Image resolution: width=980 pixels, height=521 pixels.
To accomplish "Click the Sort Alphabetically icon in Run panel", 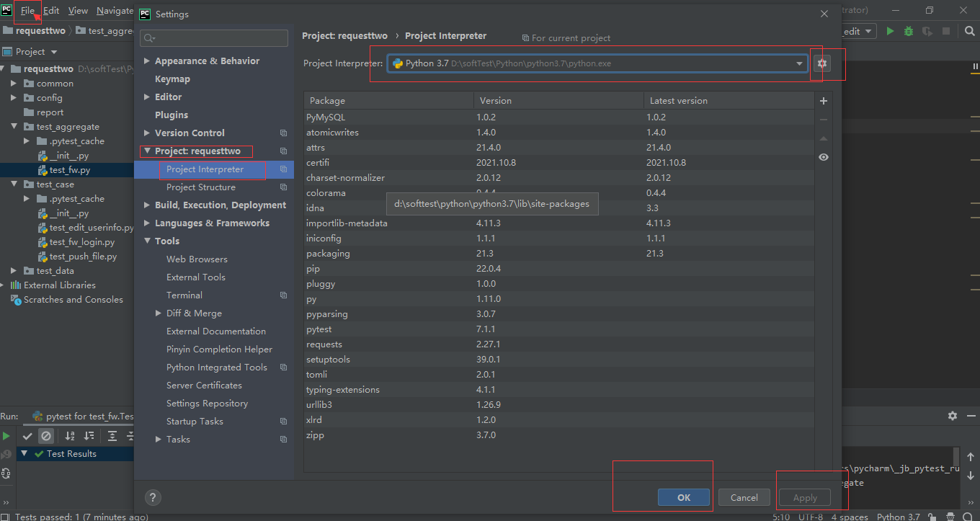I will [70, 436].
